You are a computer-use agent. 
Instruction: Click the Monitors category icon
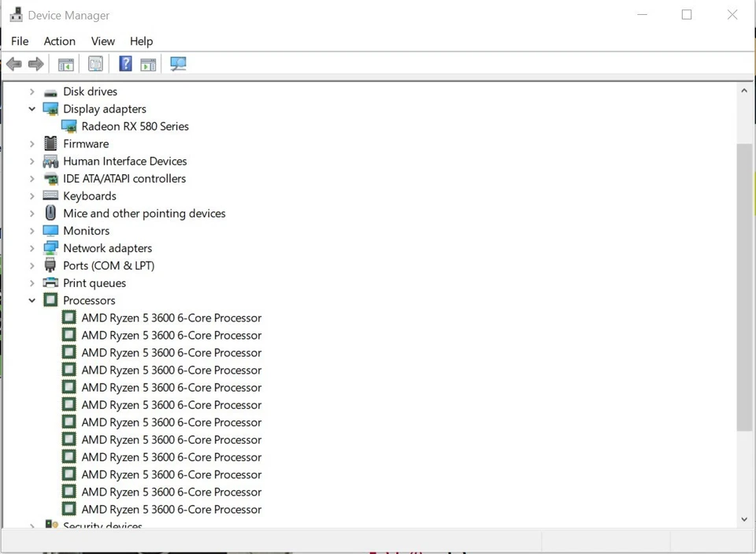[x=50, y=231]
